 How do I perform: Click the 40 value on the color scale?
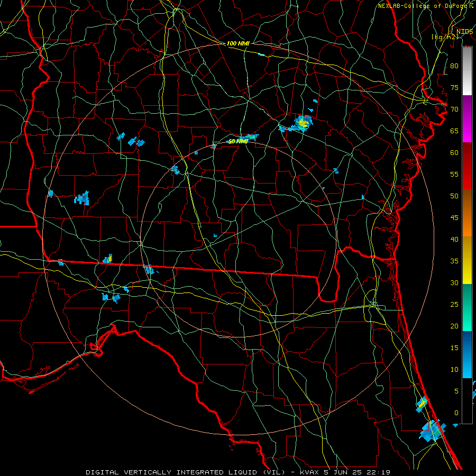454,239
